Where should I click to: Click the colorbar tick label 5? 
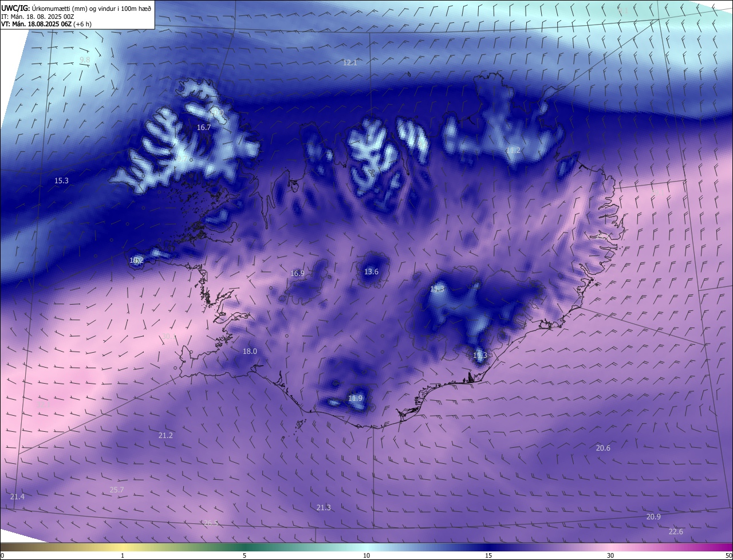pyautogui.click(x=245, y=556)
